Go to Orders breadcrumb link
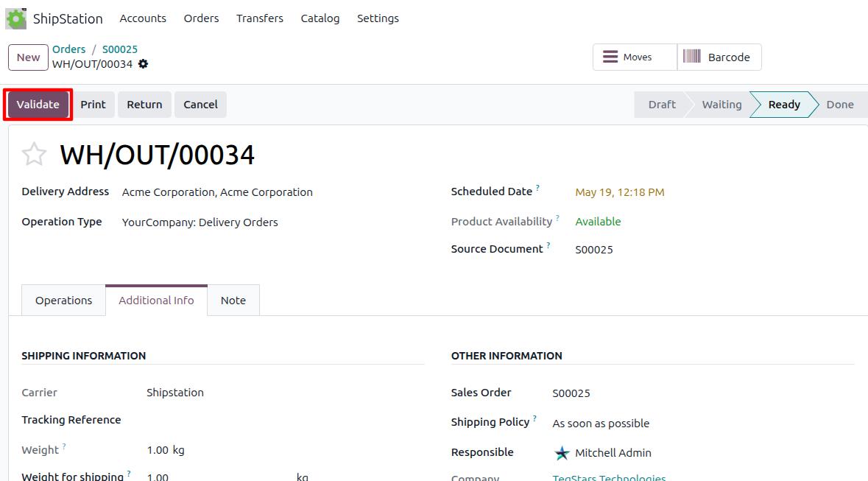Screen dimensions: 868x481 pyautogui.click(x=68, y=49)
